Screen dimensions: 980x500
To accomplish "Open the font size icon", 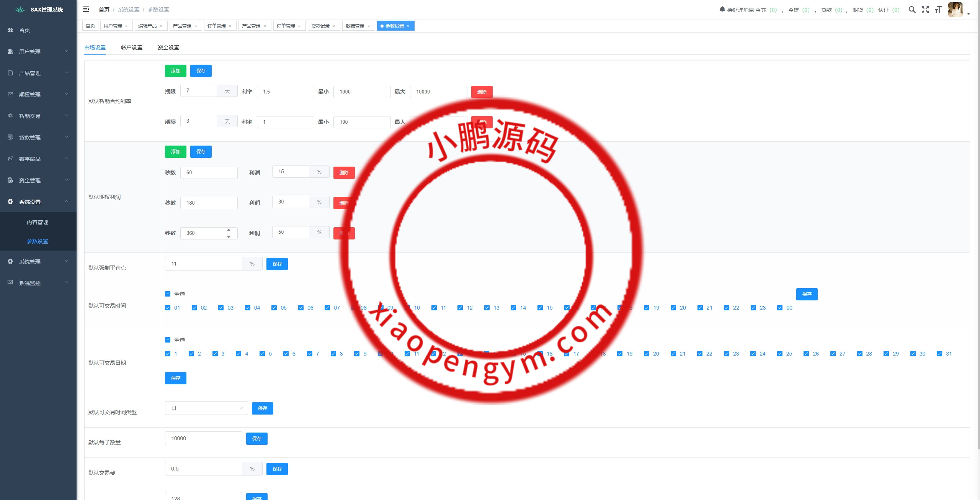I will [938, 10].
